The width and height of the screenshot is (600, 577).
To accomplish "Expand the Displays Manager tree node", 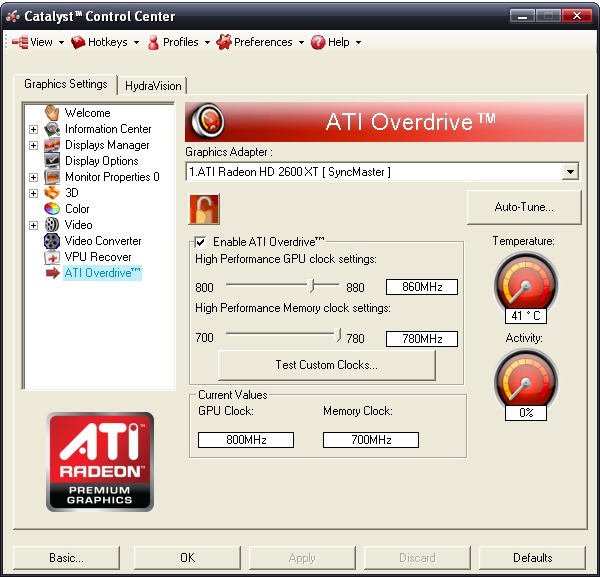I will click(33, 145).
